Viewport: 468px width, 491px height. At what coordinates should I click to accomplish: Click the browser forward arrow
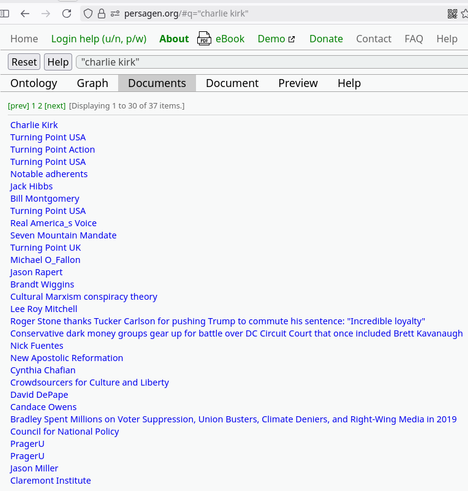click(46, 14)
